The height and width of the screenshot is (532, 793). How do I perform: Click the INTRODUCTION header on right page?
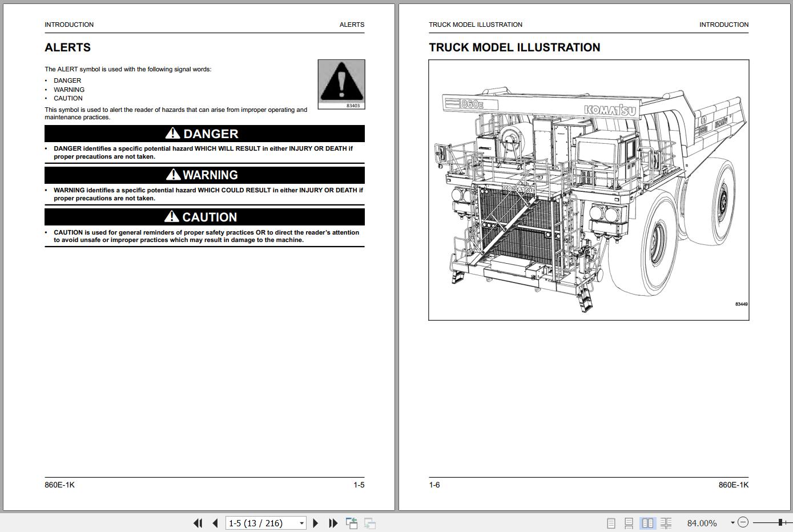tap(724, 25)
